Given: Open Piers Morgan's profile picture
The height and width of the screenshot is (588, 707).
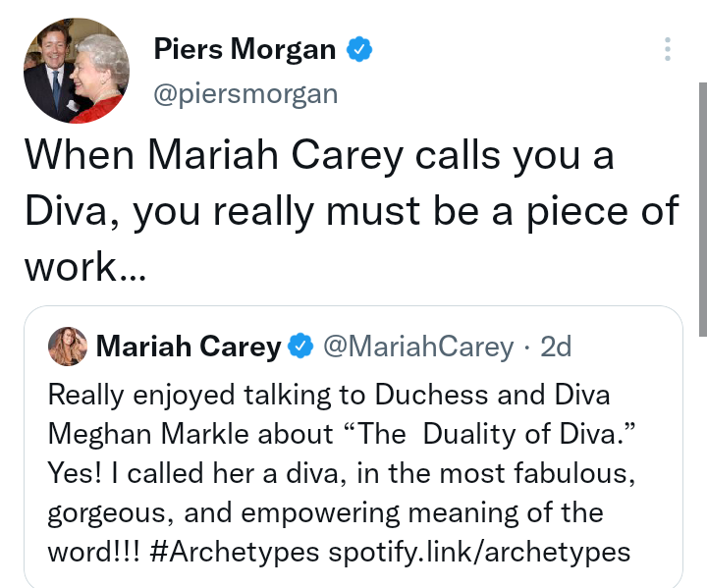Looking at the screenshot, I should coord(76,71).
